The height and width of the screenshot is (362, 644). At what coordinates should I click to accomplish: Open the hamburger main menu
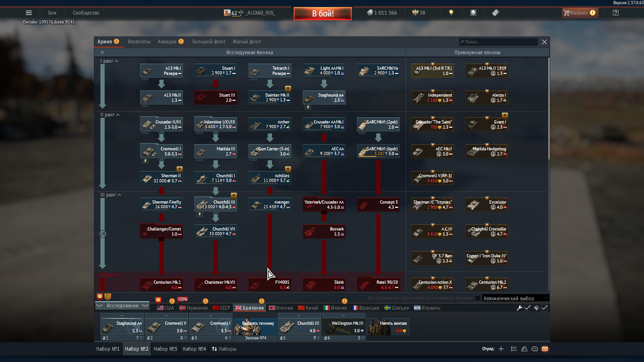[29, 13]
